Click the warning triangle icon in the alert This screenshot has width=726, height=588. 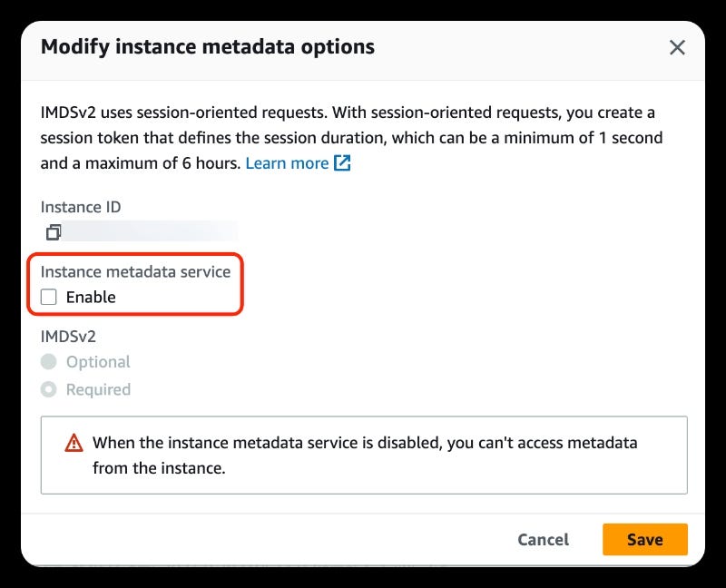coord(74,444)
